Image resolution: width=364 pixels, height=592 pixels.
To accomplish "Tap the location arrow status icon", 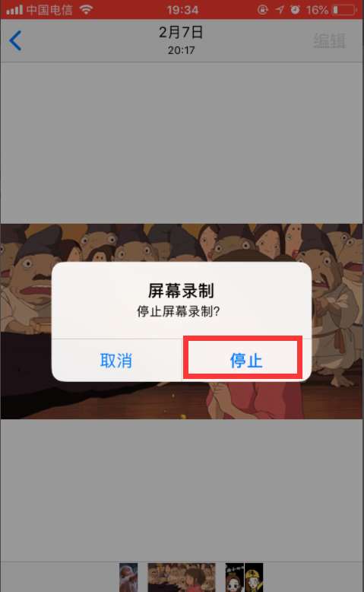I will [280, 10].
